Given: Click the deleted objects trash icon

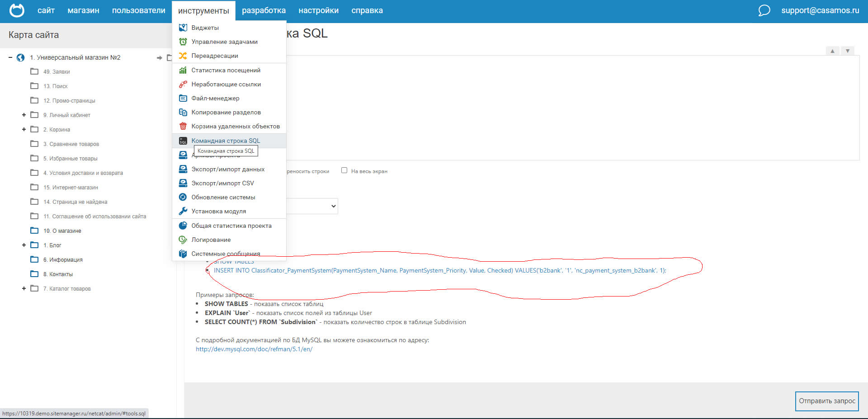Looking at the screenshot, I should click(183, 126).
